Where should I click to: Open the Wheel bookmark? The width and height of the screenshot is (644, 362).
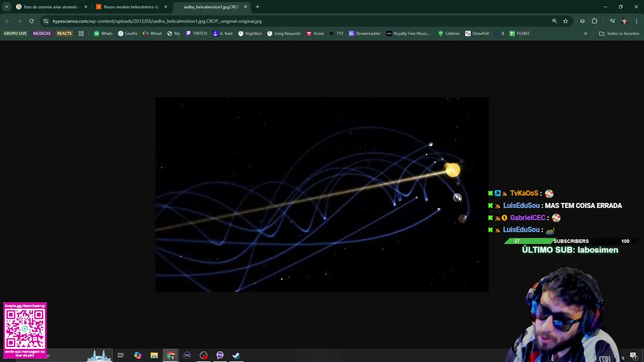152,34
